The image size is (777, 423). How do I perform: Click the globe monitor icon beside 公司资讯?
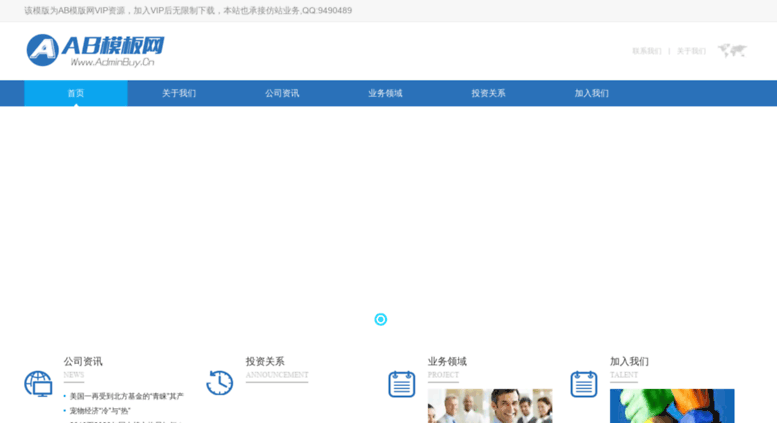[x=39, y=384]
